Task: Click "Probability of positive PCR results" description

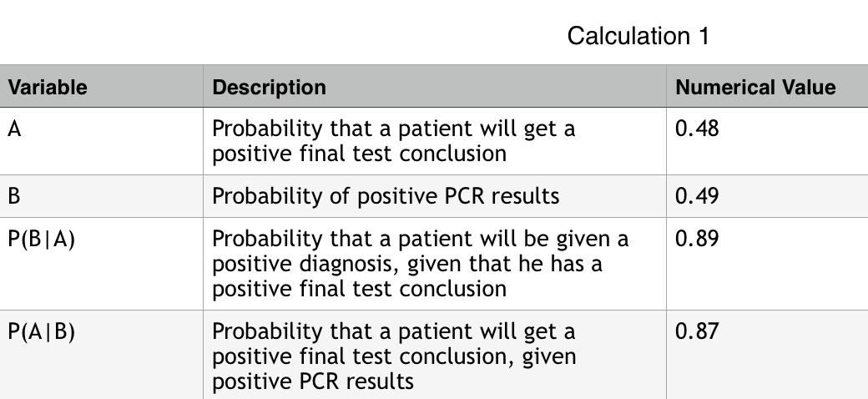Action: [x=385, y=197]
